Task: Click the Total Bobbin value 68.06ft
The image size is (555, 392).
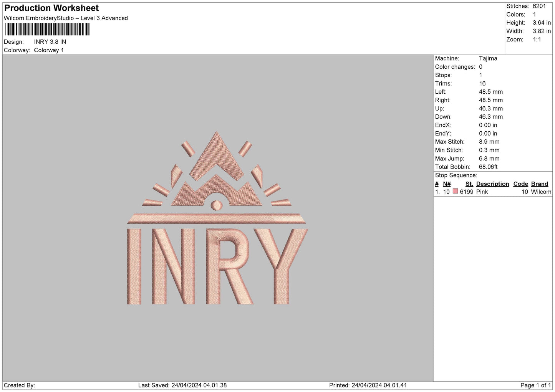Action: pyautogui.click(x=488, y=167)
